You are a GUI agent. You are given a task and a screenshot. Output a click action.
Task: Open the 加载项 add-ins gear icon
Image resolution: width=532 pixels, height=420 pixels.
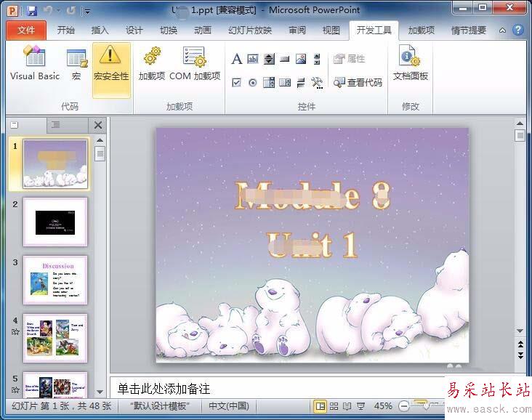click(152, 64)
